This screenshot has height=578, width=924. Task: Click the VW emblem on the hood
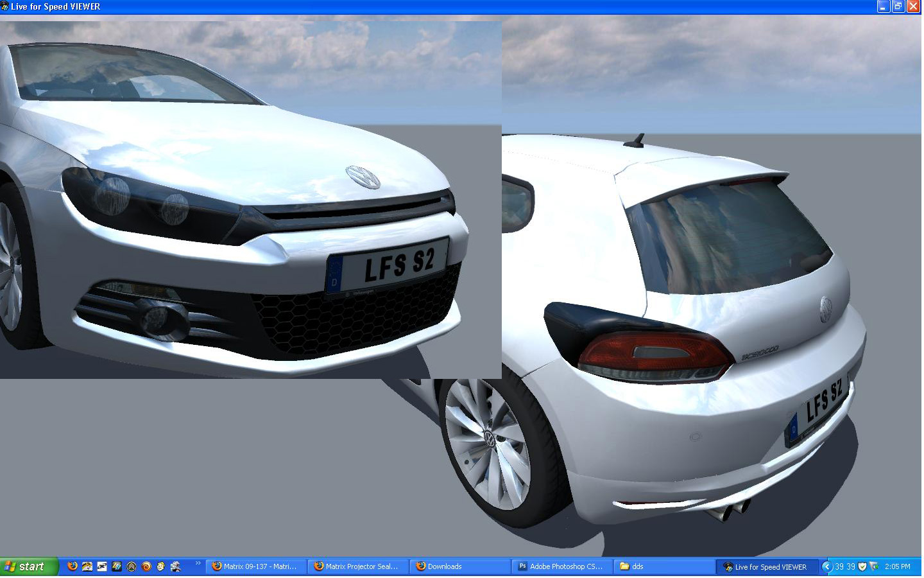(x=363, y=177)
